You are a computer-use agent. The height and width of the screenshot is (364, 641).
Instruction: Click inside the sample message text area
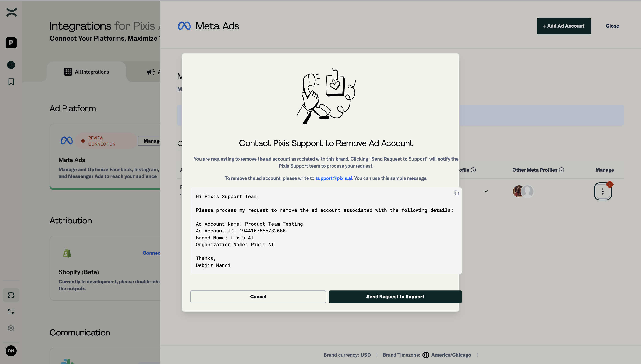(x=325, y=230)
